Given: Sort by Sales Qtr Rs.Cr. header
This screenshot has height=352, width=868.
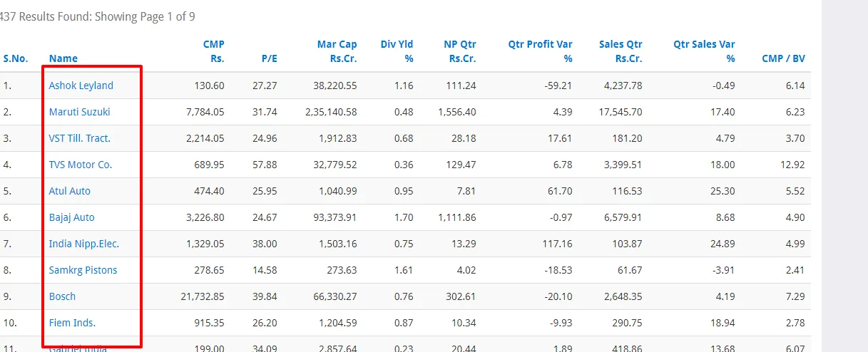Looking at the screenshot, I should [x=621, y=51].
